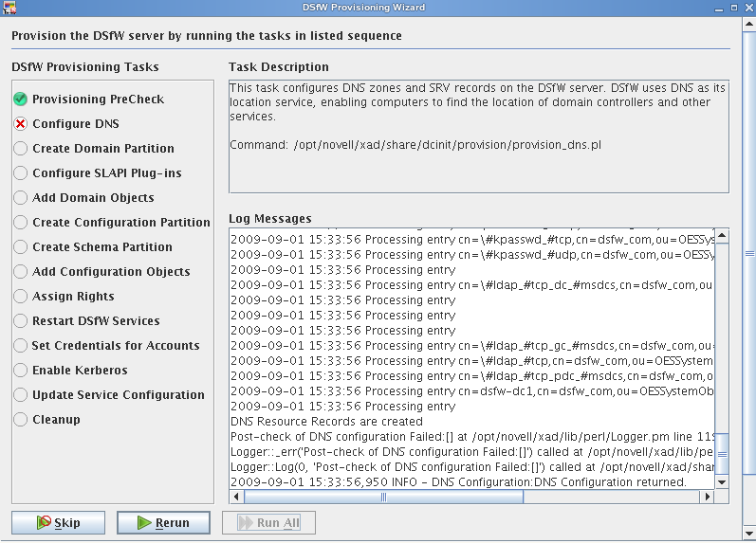Click the kpasswd_#tcp processing entry log line

pos(472,240)
